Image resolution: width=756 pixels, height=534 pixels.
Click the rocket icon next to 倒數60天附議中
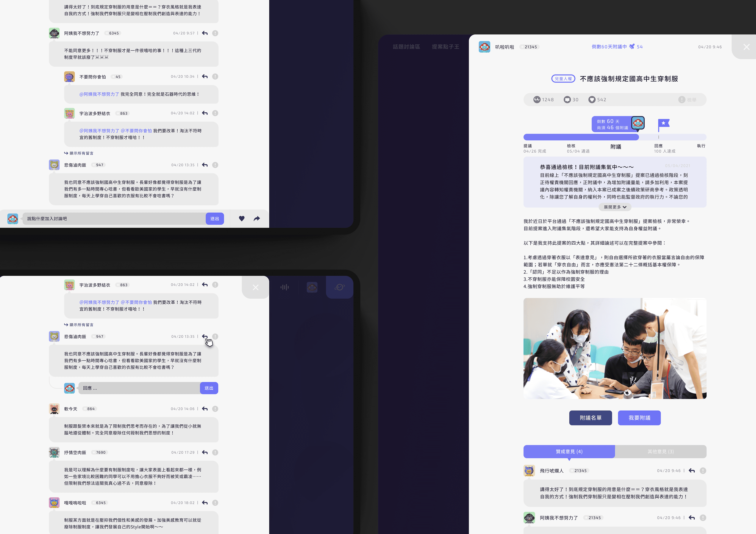click(631, 47)
